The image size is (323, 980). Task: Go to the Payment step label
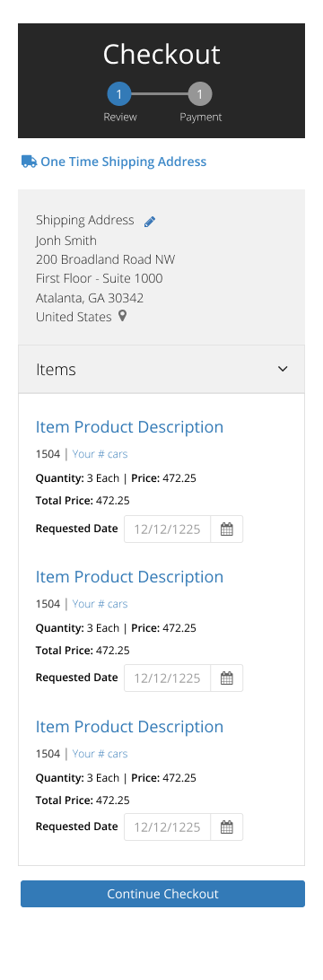tap(201, 117)
